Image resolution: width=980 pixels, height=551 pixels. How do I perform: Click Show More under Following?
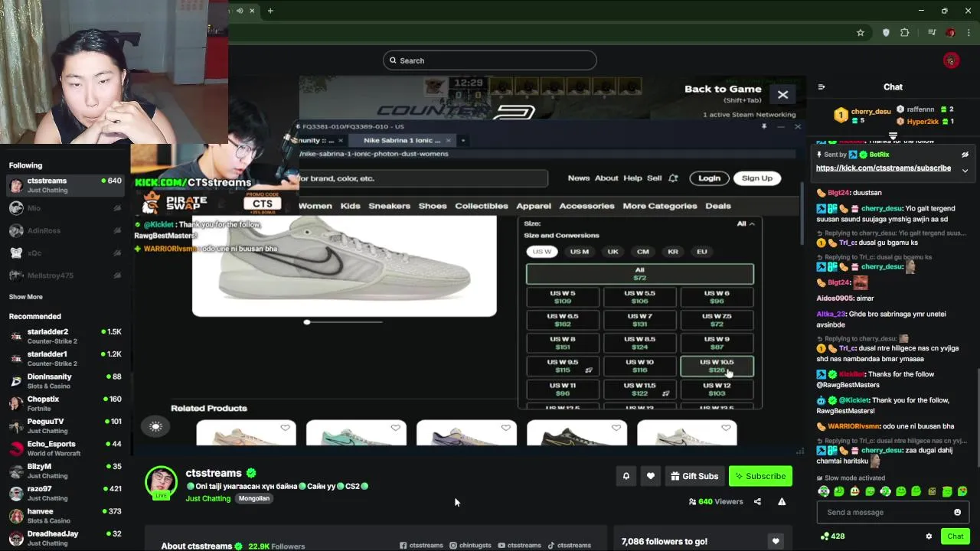pyautogui.click(x=26, y=297)
